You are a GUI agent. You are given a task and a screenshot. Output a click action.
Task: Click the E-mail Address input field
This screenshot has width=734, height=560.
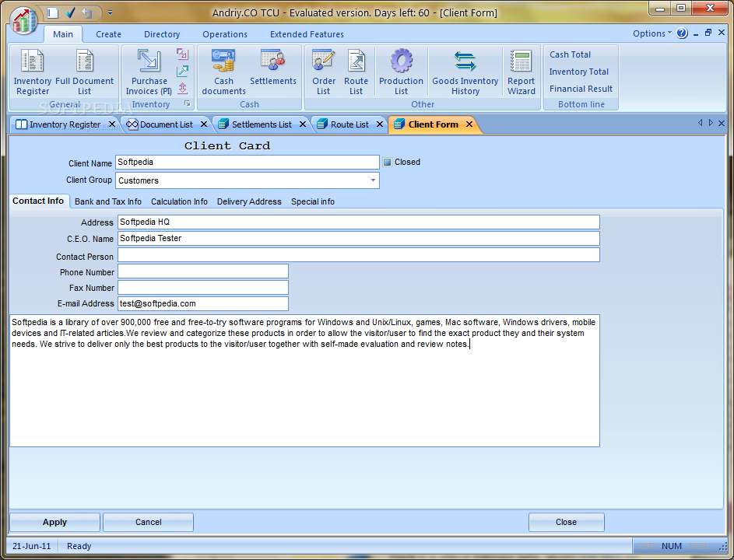203,303
